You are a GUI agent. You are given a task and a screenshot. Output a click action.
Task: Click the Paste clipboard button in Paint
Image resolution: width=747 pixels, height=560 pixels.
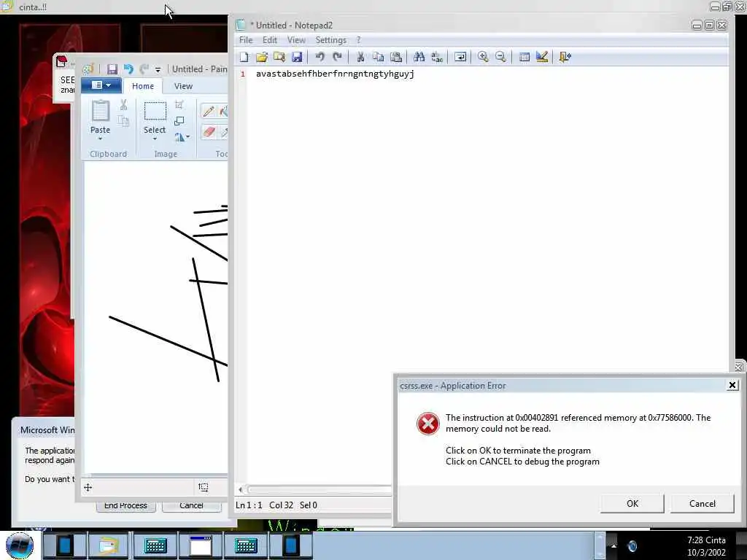coord(100,112)
